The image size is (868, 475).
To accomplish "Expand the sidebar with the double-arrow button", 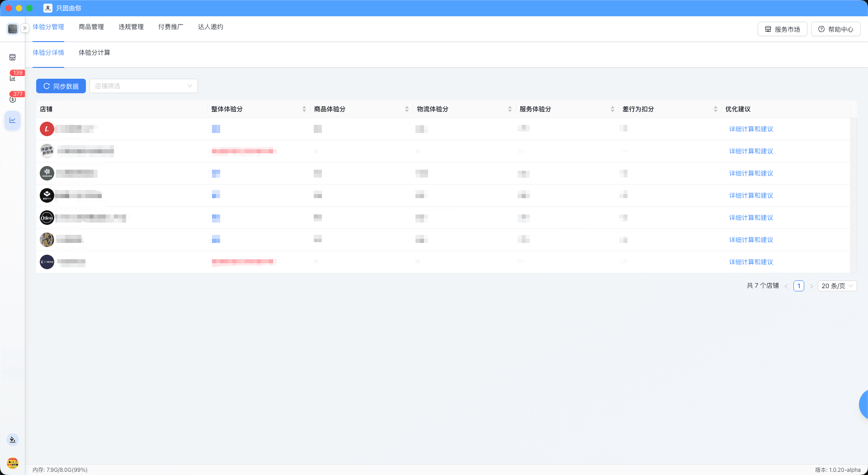I will [x=25, y=28].
